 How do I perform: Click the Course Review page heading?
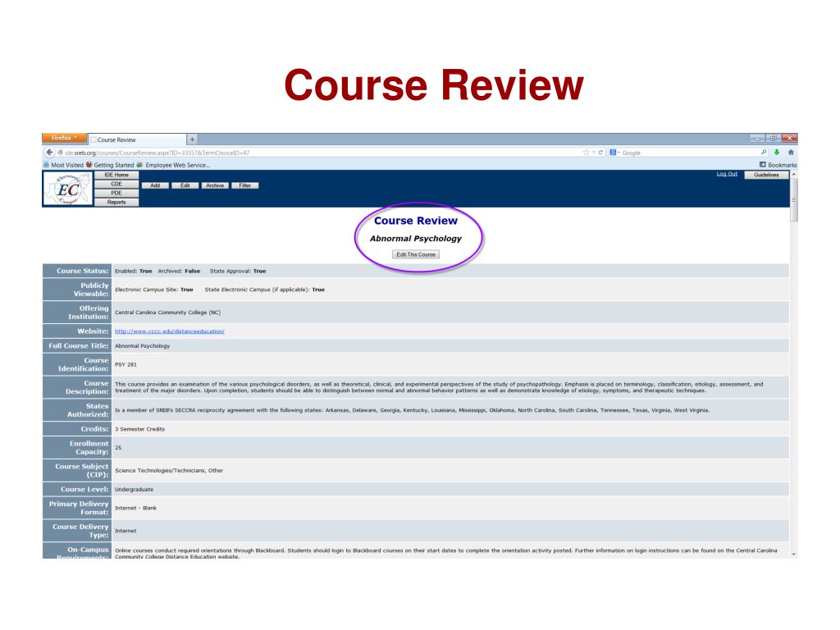416,221
